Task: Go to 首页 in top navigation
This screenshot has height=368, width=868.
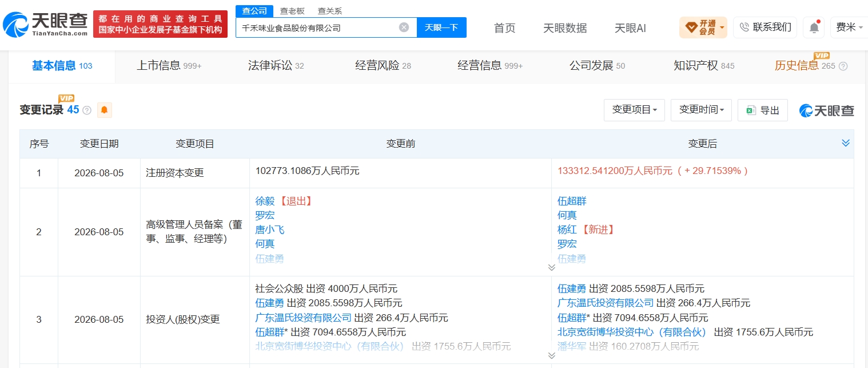Action: (504, 28)
